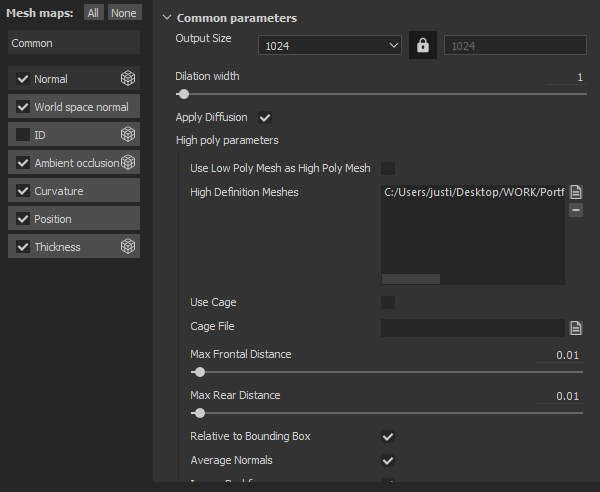Tick the Use Cage checkbox
Viewport: 600px width, 492px height.
tap(388, 302)
